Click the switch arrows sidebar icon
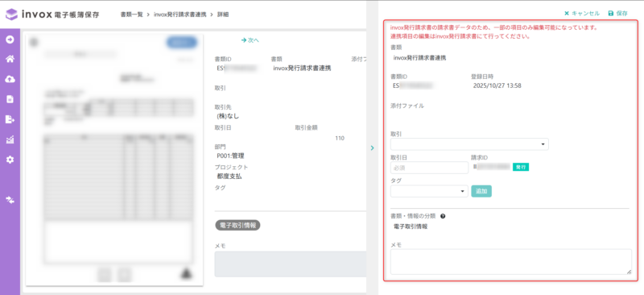The height and width of the screenshot is (295, 644). tap(10, 200)
